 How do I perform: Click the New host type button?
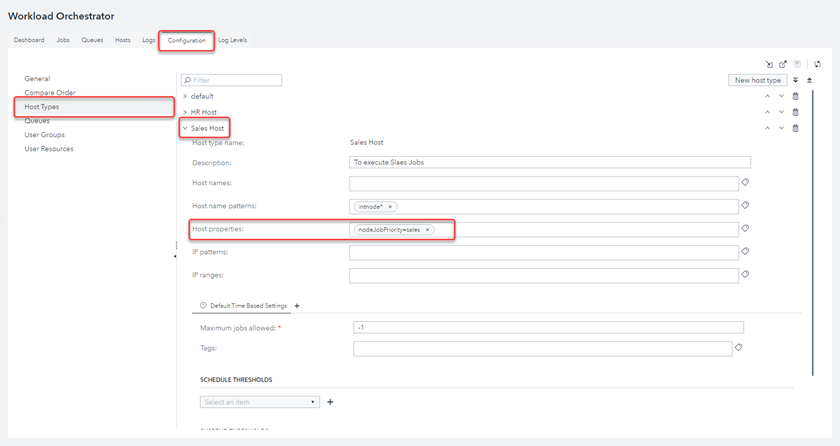[x=757, y=80]
